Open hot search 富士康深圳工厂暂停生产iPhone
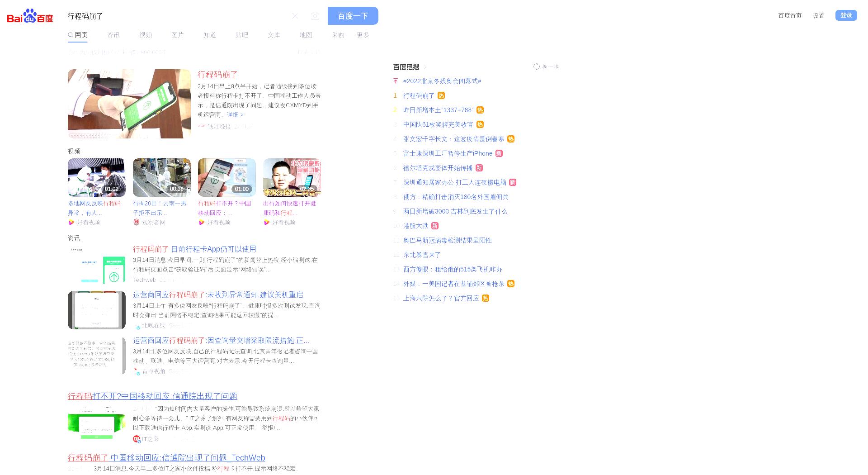868x475 pixels. (x=448, y=154)
